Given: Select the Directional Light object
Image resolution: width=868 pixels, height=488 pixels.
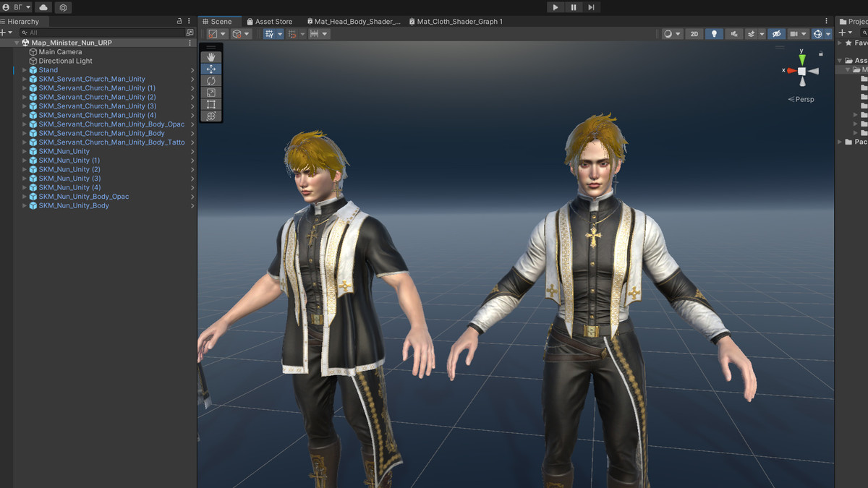Looking at the screenshot, I should point(65,61).
